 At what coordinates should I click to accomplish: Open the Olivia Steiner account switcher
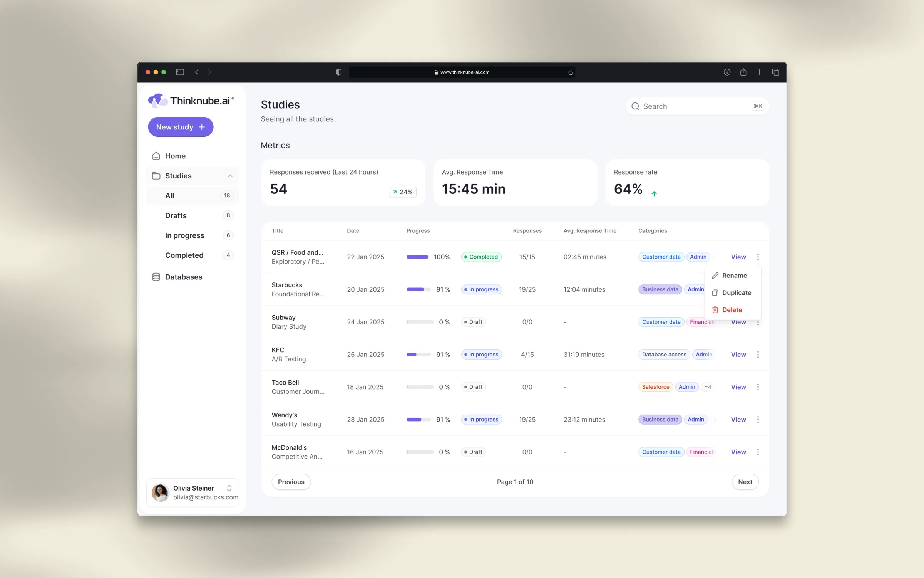click(x=229, y=488)
